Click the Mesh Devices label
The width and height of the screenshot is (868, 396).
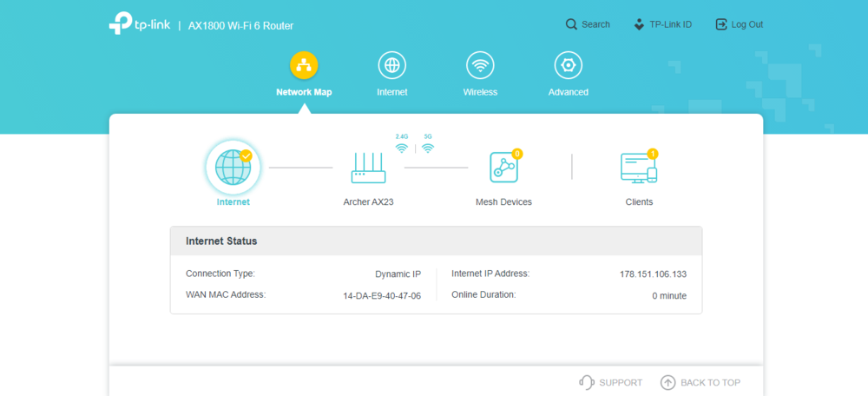[x=503, y=202]
